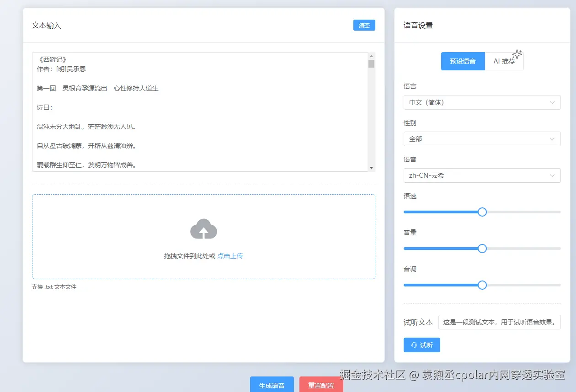This screenshot has height=392, width=576.
Task: Click the 诗曰： line
Action: (45, 107)
